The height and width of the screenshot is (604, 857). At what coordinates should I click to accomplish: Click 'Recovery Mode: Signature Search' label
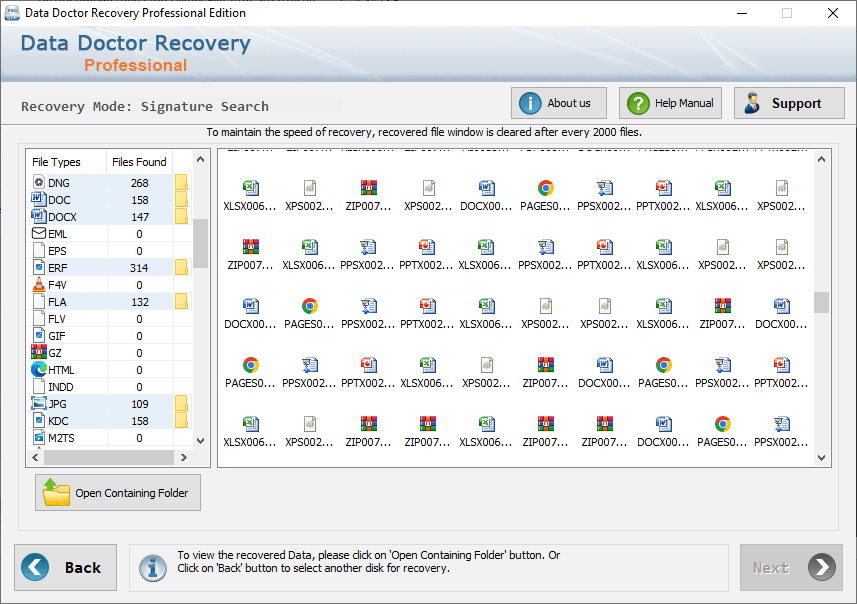click(145, 107)
